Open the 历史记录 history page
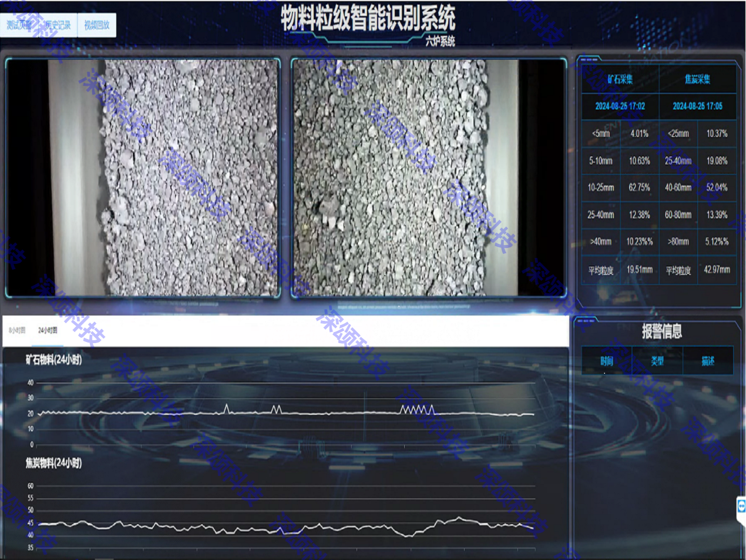746x560 pixels. (x=58, y=25)
